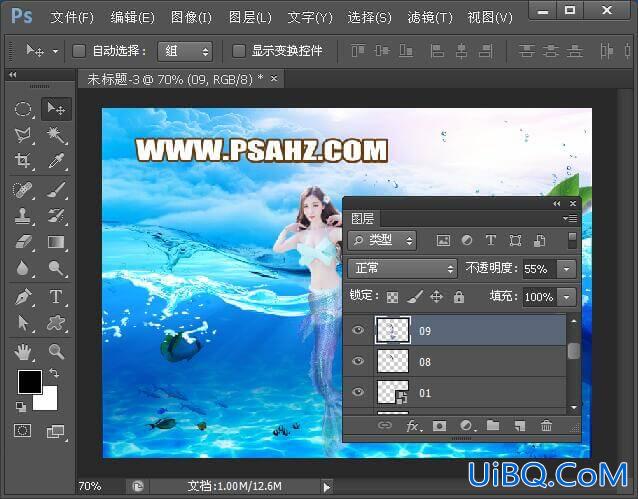Image resolution: width=638 pixels, height=499 pixels.
Task: Open the opacity slider dropdown arrow
Action: [567, 269]
